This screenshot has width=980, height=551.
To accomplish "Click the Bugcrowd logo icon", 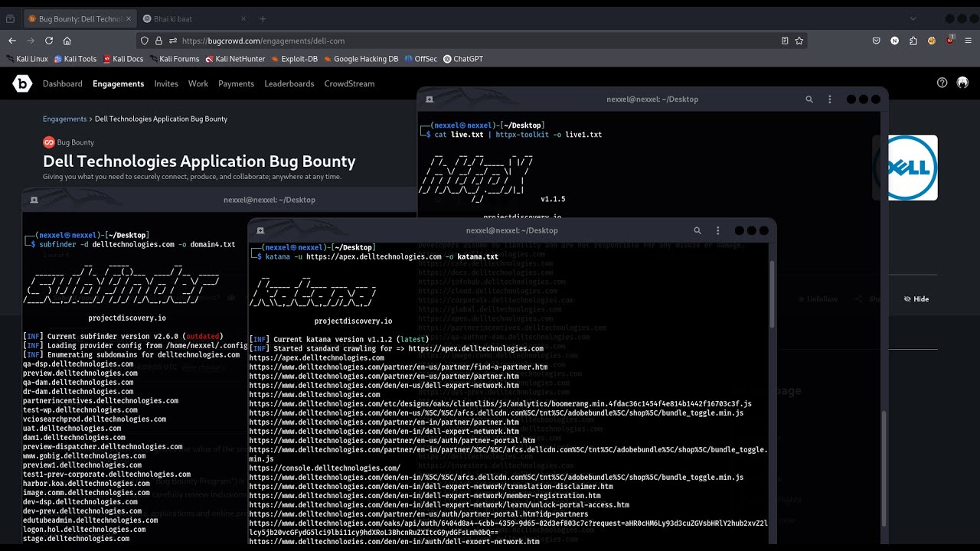I will [22, 83].
